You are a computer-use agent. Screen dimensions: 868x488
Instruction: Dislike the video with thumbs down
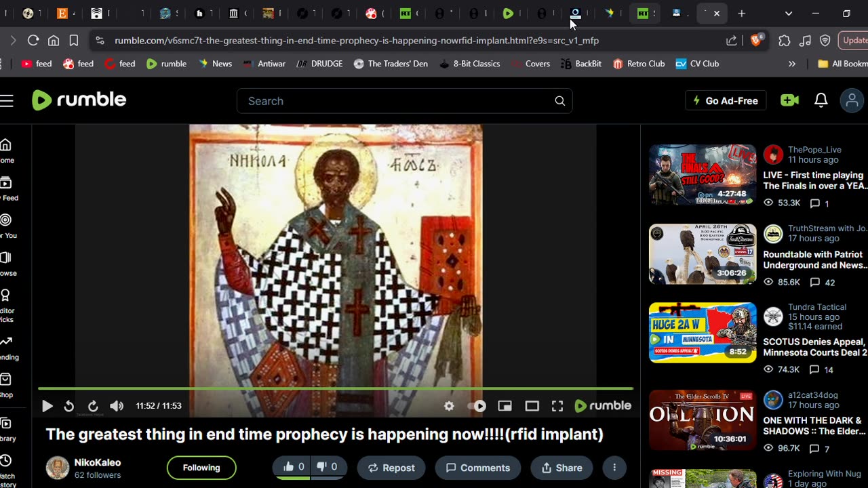(328, 467)
